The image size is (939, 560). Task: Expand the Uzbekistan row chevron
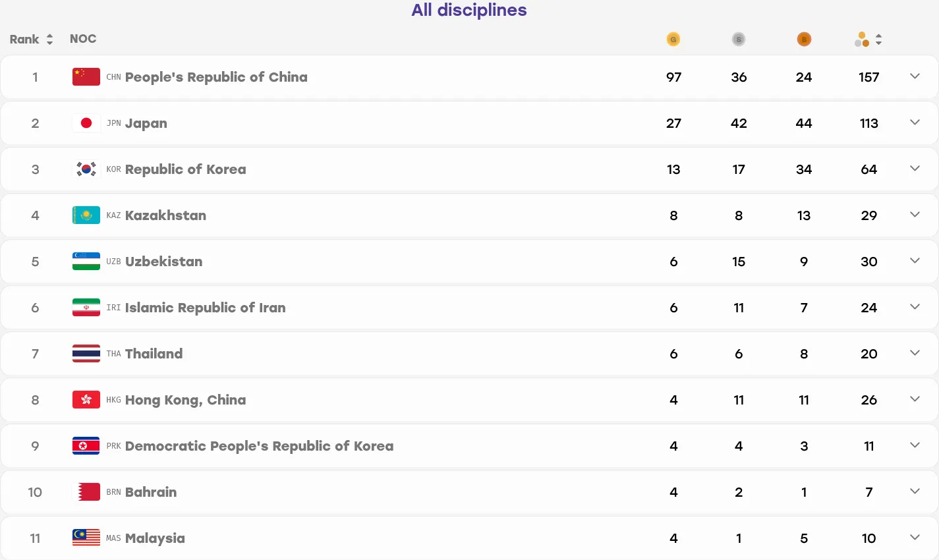click(x=915, y=261)
